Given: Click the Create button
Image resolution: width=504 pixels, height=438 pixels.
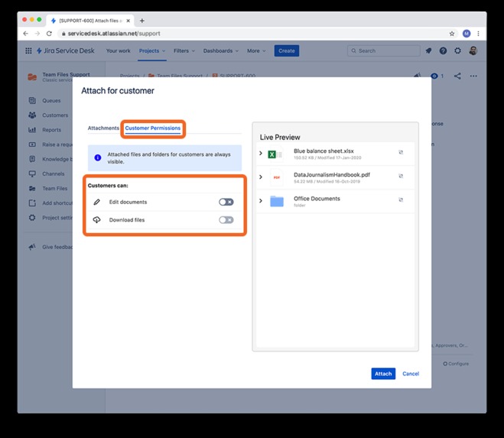Looking at the screenshot, I should click(x=286, y=50).
